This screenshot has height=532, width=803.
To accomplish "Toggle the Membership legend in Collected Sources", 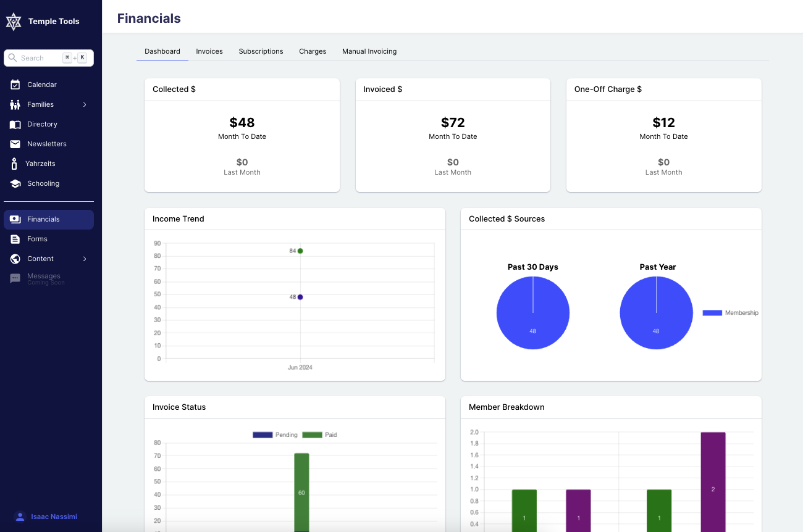I will pyautogui.click(x=729, y=313).
